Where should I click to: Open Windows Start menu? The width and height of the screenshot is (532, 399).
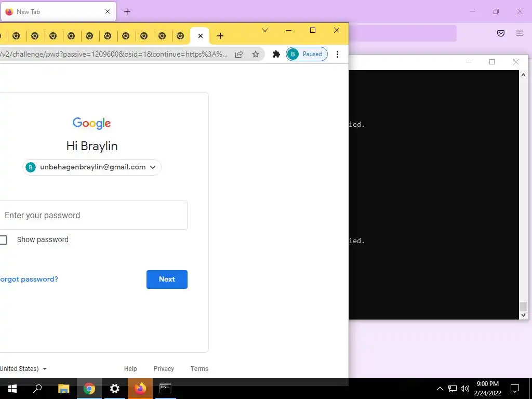[x=12, y=389]
